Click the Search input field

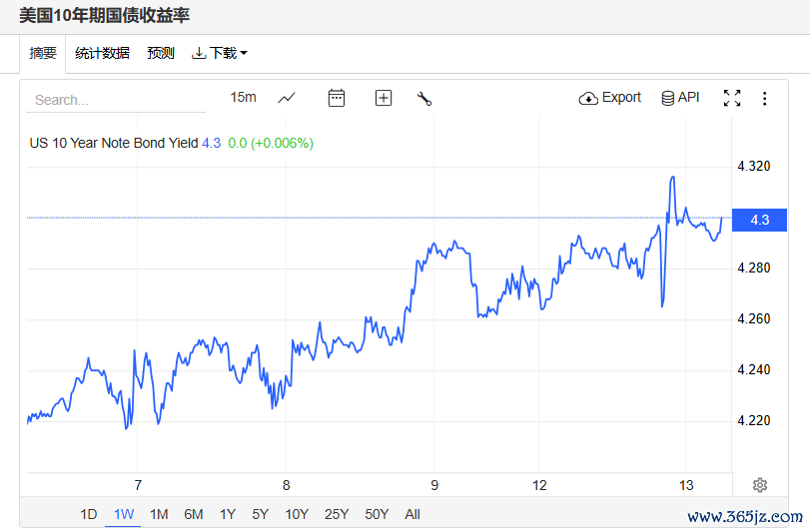tap(115, 100)
